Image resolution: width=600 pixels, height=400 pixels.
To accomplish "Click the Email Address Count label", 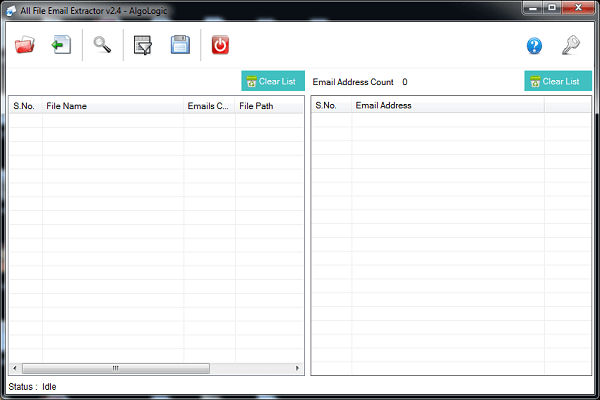I will 353,82.
